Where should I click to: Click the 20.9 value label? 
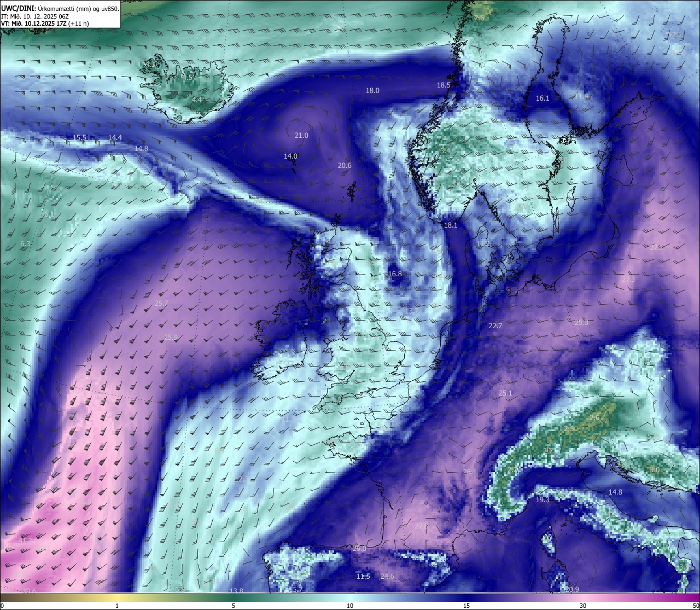[x=572, y=589]
